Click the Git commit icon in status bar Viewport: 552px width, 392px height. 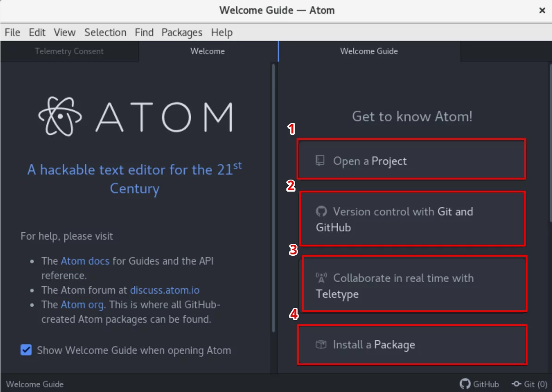pyautogui.click(x=516, y=384)
